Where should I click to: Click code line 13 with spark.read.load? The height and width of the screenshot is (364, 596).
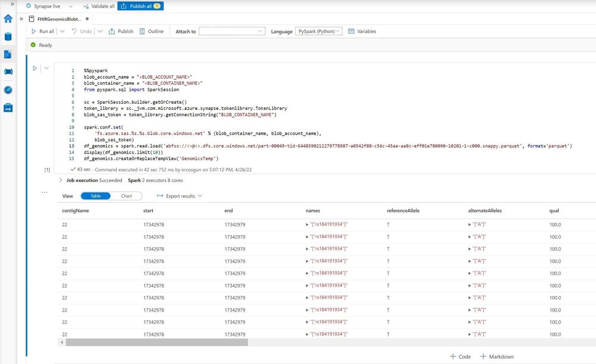328,146
